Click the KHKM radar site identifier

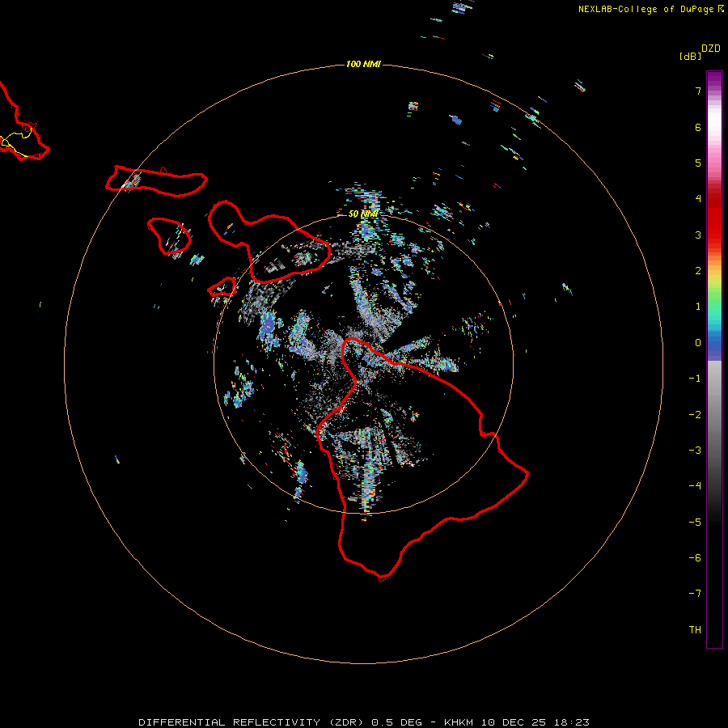(459, 722)
